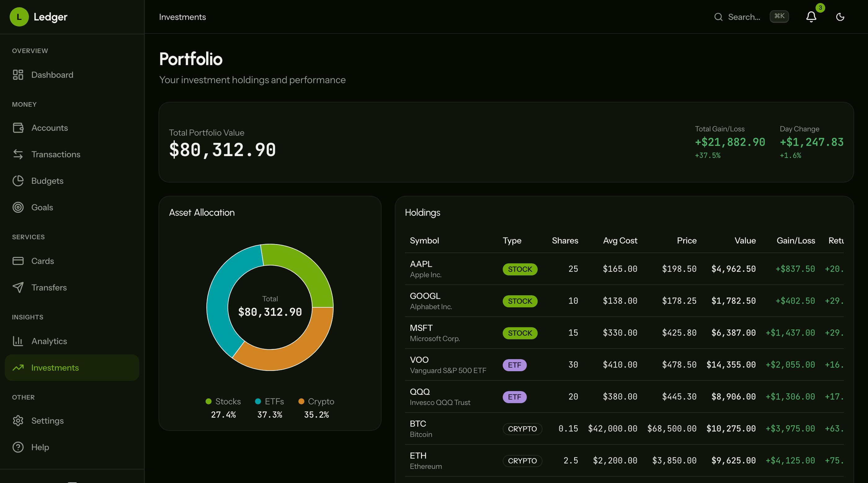Click the Type column header
The height and width of the screenshot is (483, 868).
click(512, 240)
